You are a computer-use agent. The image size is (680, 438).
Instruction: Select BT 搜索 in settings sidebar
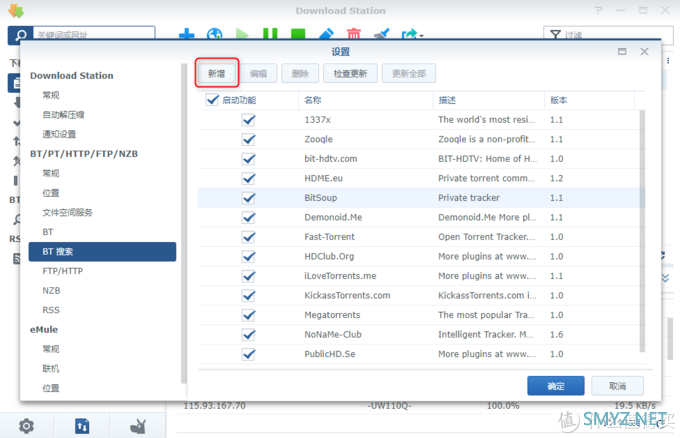[x=102, y=252]
